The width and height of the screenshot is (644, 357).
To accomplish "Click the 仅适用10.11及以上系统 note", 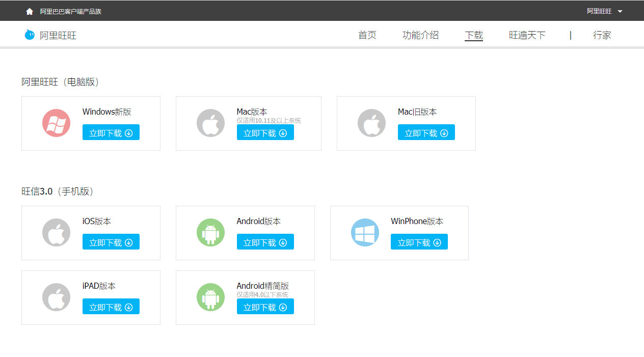I will point(269,121).
